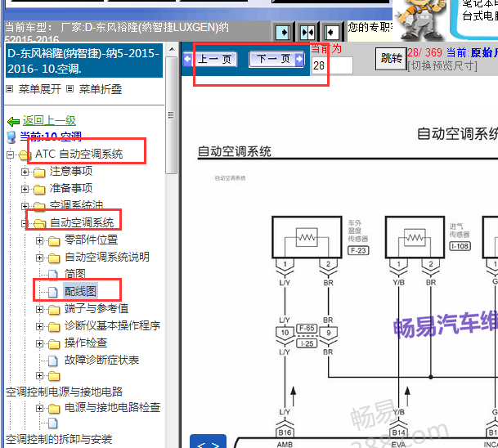Collapse all menus with 菜单折叠

point(101,89)
